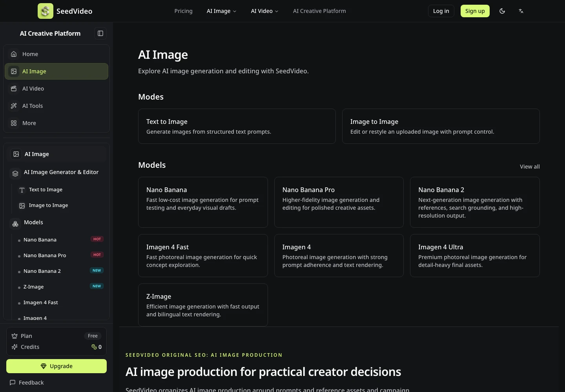565x392 pixels.
Task: Click the Log in button
Action: [441, 11]
